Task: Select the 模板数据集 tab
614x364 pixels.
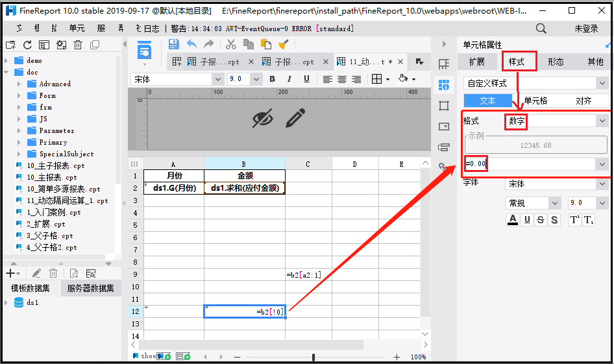Action: pyautogui.click(x=31, y=289)
